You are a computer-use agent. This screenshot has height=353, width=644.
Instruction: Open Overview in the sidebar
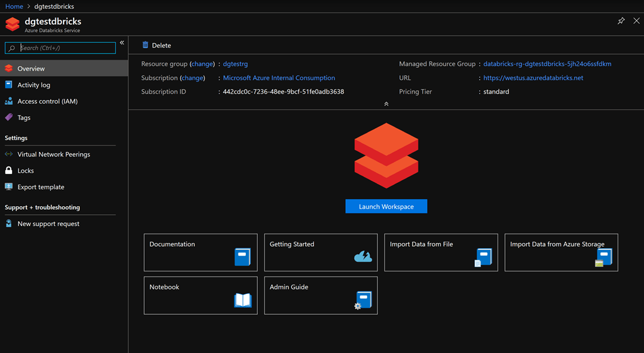click(x=64, y=68)
